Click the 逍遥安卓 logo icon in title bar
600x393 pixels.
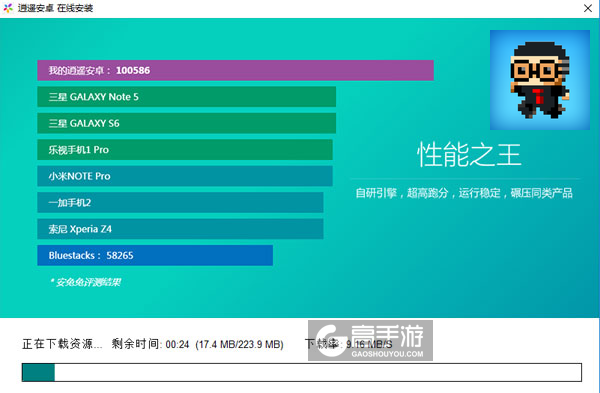click(x=8, y=8)
